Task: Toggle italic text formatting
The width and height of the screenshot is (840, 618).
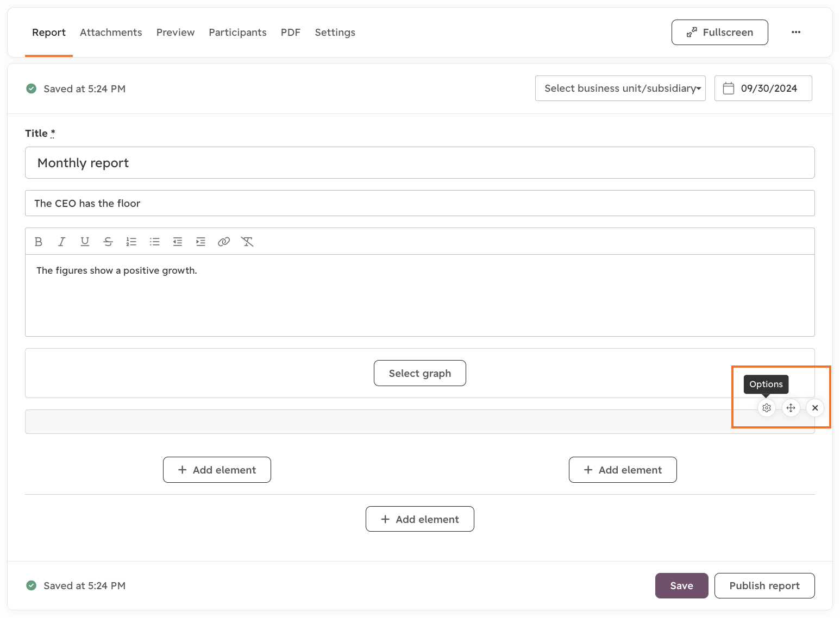Action: coord(61,242)
